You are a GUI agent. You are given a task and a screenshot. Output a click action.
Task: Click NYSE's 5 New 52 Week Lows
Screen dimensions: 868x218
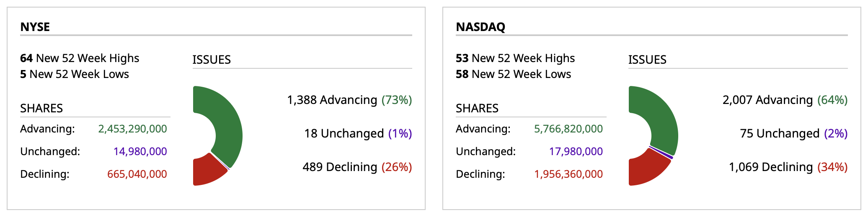75,74
